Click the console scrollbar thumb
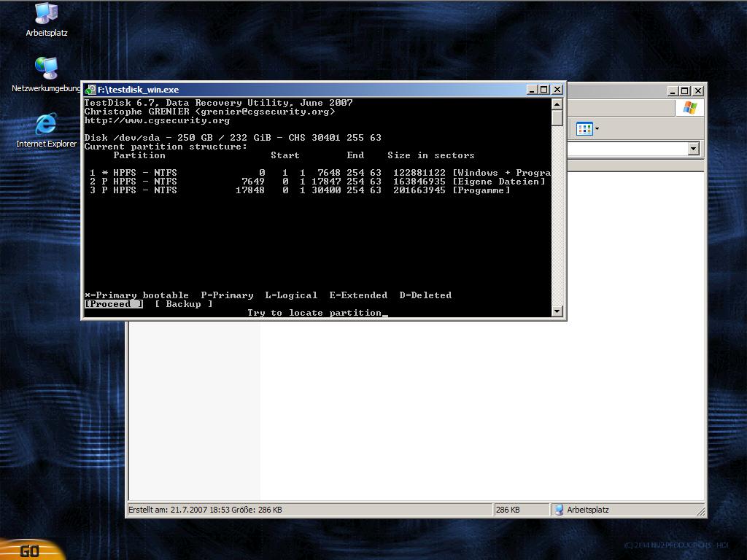The height and width of the screenshot is (560, 747). point(557,118)
